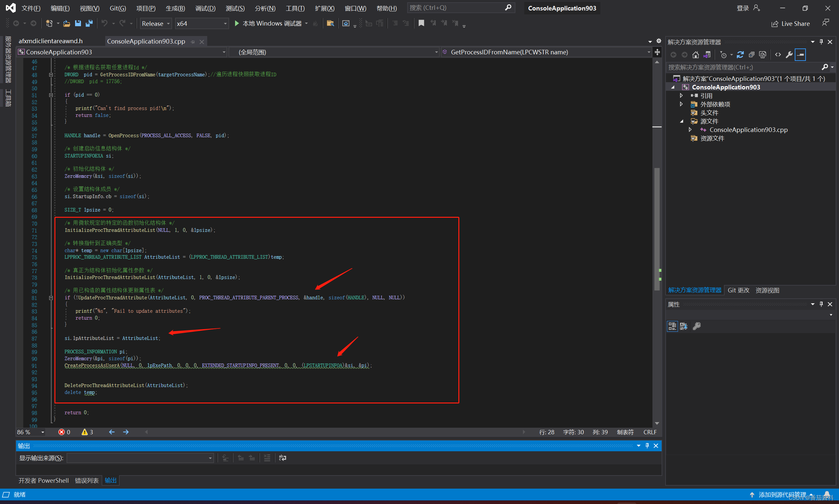Click the Collapse All tree icon
The width and height of the screenshot is (839, 504).
[x=751, y=55]
